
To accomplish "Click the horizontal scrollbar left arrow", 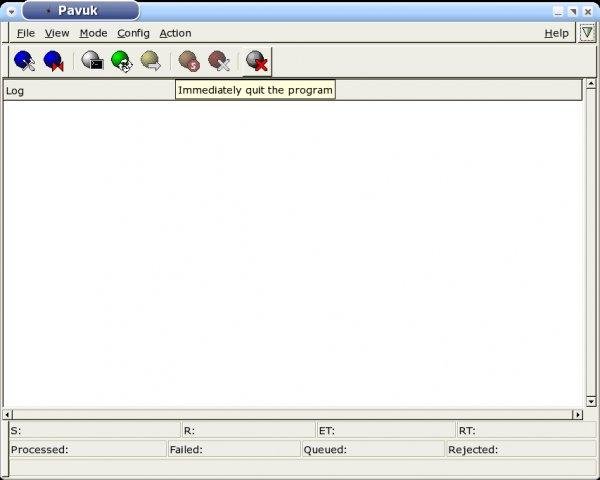I will point(8,414).
